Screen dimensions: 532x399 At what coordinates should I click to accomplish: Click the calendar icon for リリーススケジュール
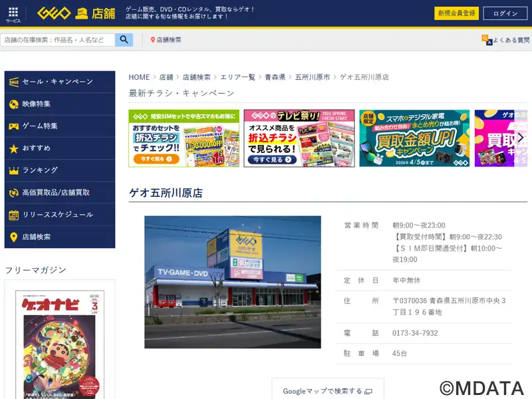(13, 215)
